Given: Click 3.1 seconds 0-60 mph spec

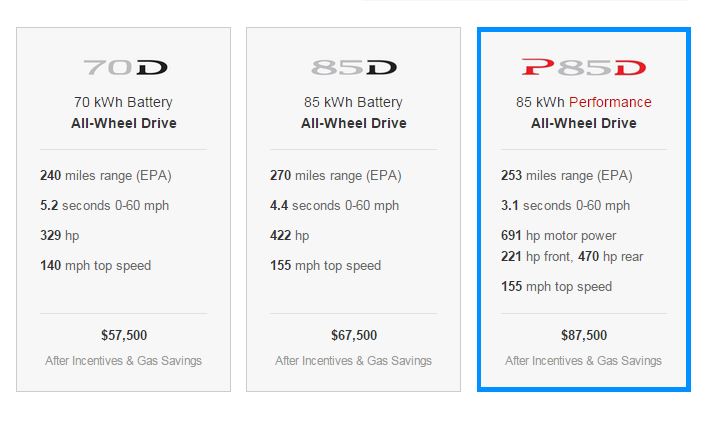Looking at the screenshot, I should coord(565,206).
